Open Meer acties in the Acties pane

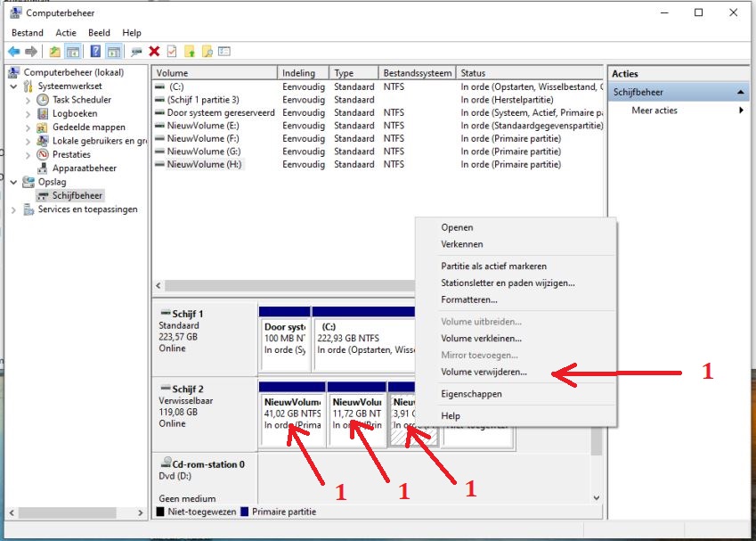[x=654, y=111]
